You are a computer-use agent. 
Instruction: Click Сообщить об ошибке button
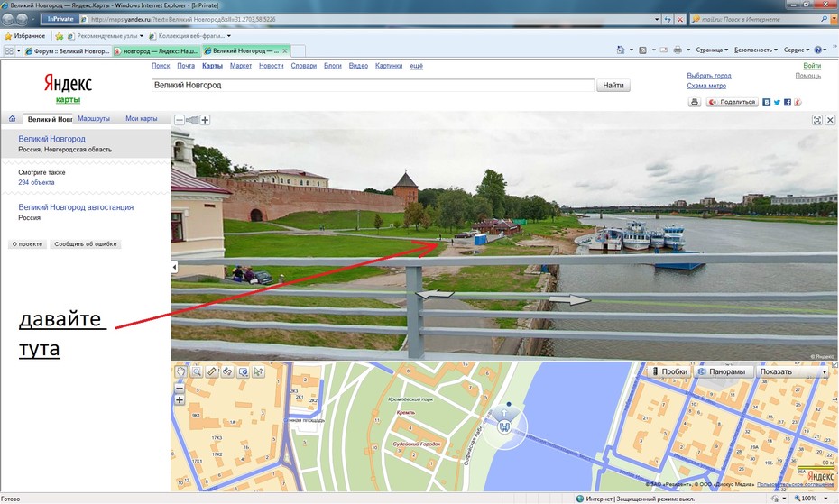(x=86, y=244)
